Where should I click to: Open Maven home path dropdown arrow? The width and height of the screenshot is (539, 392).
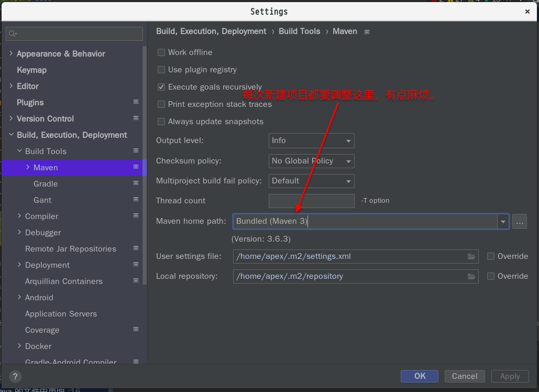[503, 222]
